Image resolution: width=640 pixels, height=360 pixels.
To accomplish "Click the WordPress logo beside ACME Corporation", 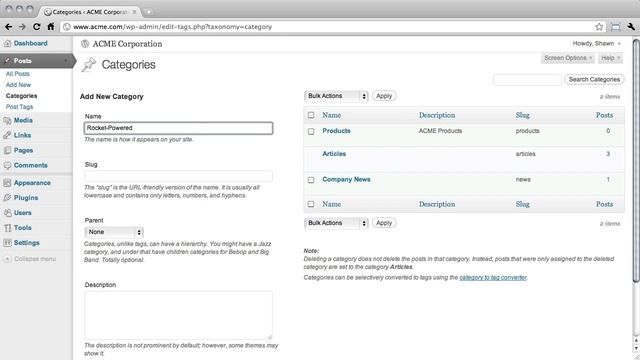I will [x=85, y=44].
